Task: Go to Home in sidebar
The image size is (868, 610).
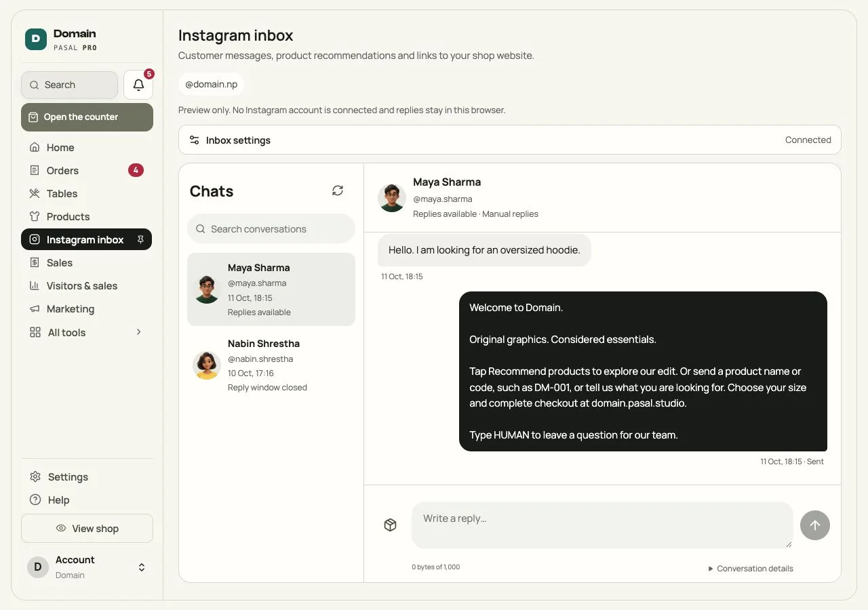Action: [87, 147]
